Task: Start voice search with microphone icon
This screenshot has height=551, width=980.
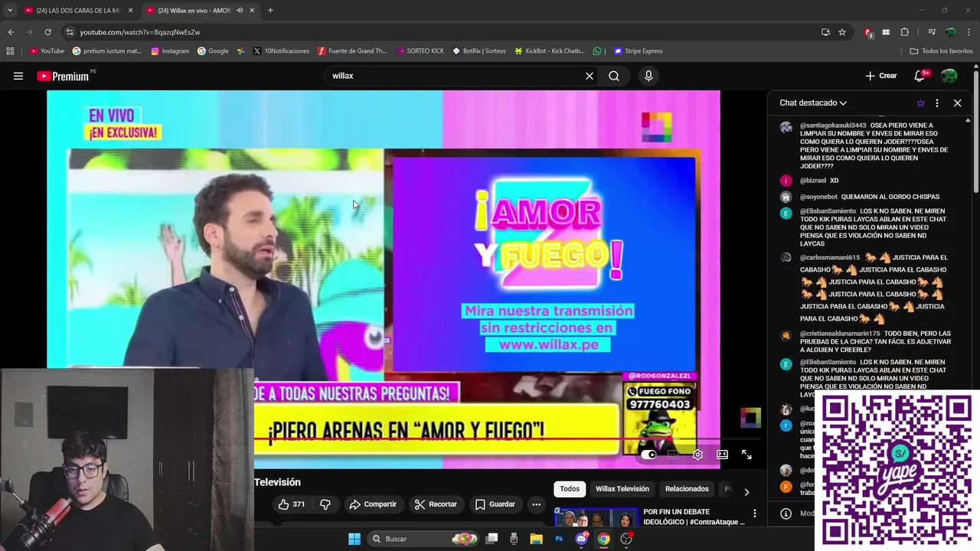Action: [648, 76]
